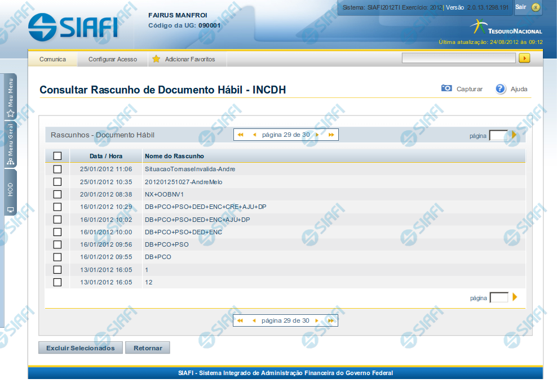Viewport: 557px width, 392px height.
Task: Go to previous page in bottom pagination
Action: (254, 320)
